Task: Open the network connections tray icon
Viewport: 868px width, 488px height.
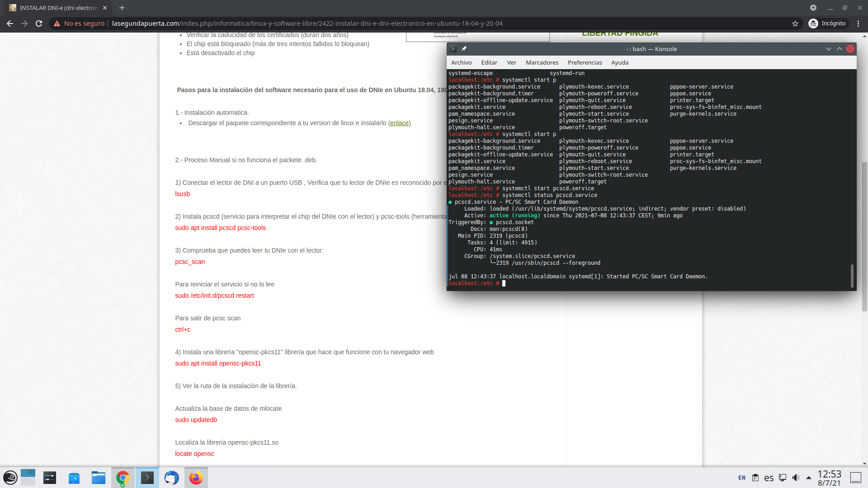Action: pyautogui.click(x=783, y=478)
